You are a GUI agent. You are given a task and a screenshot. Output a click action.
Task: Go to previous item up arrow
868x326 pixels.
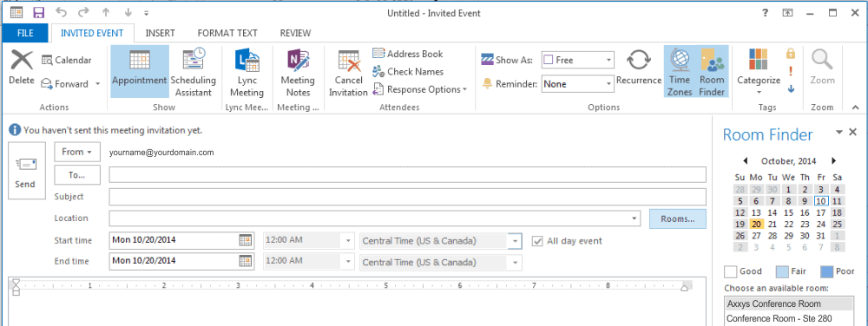click(106, 13)
